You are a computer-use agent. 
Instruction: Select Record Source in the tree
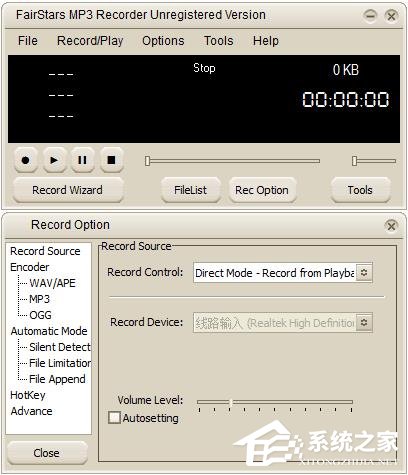click(45, 251)
